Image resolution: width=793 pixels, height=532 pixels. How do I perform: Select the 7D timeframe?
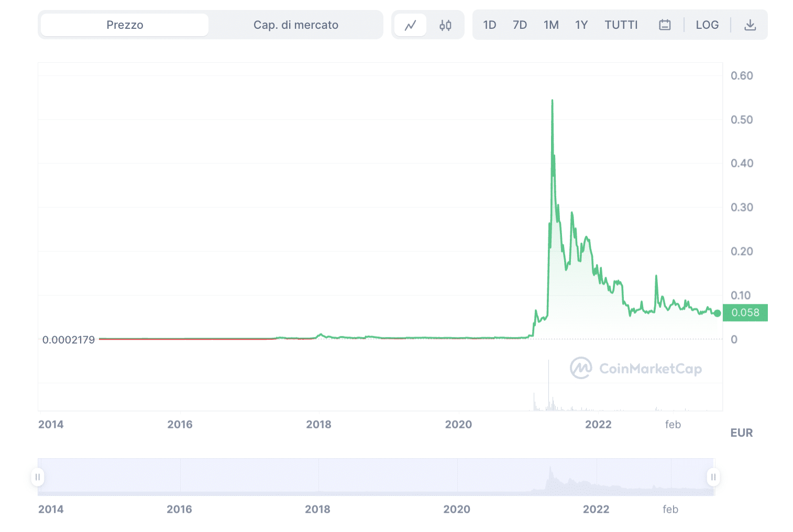[x=520, y=24]
